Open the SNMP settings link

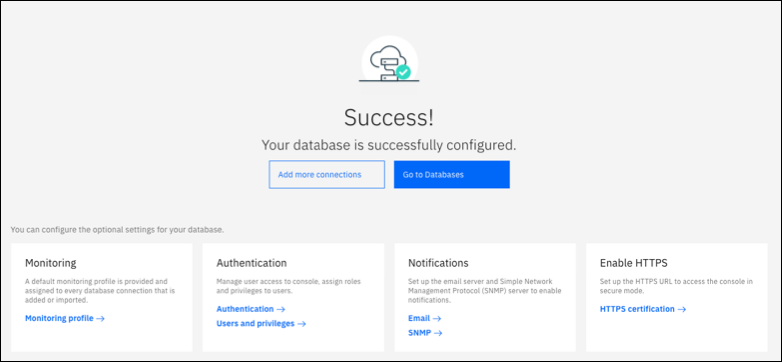(x=419, y=333)
